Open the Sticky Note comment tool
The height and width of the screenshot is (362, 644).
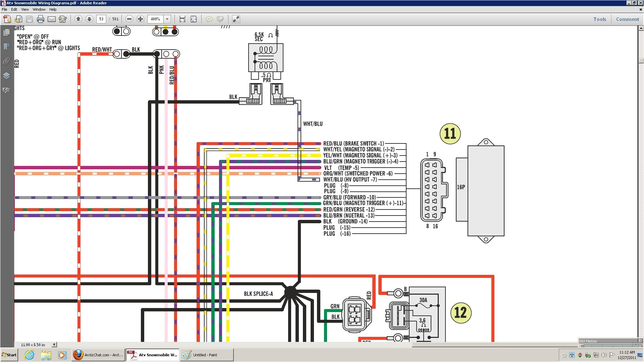[x=209, y=19]
